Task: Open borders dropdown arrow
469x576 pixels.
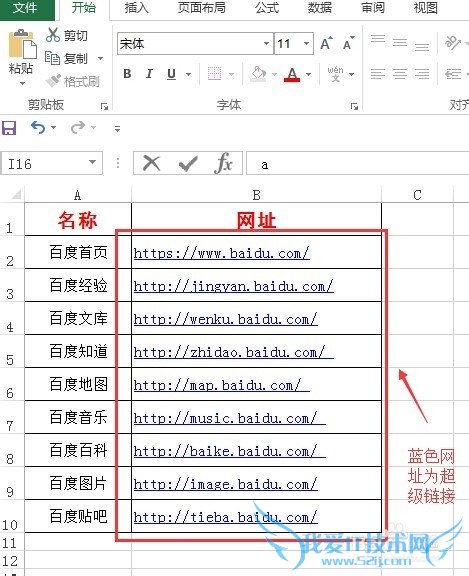Action: (x=231, y=75)
